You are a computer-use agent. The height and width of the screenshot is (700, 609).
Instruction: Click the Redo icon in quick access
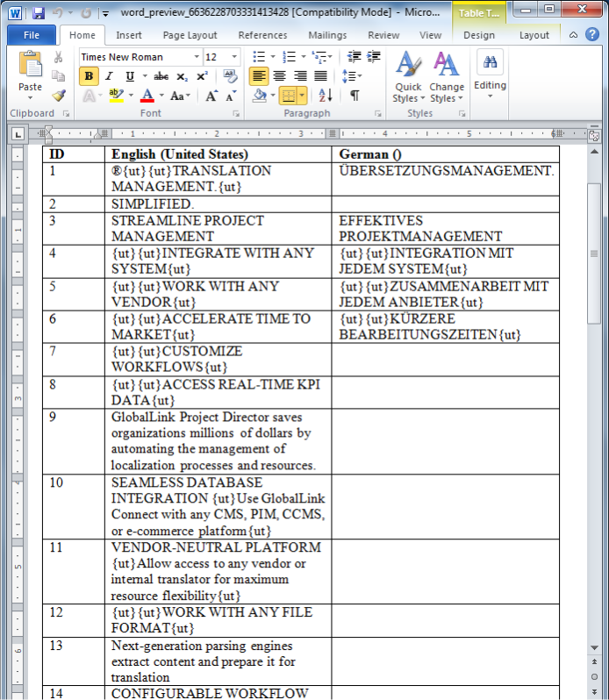[86, 13]
